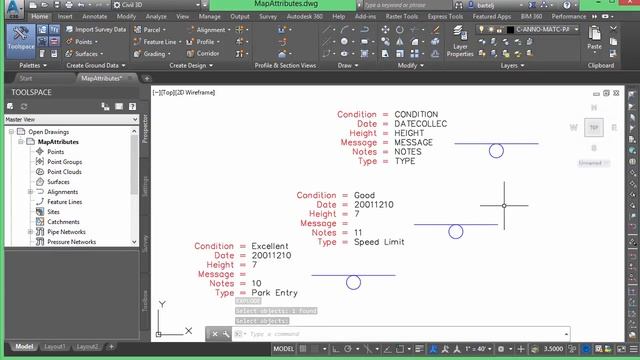The image size is (640, 360).
Task: Toggle ortho mode in status bar
Action: (336, 349)
